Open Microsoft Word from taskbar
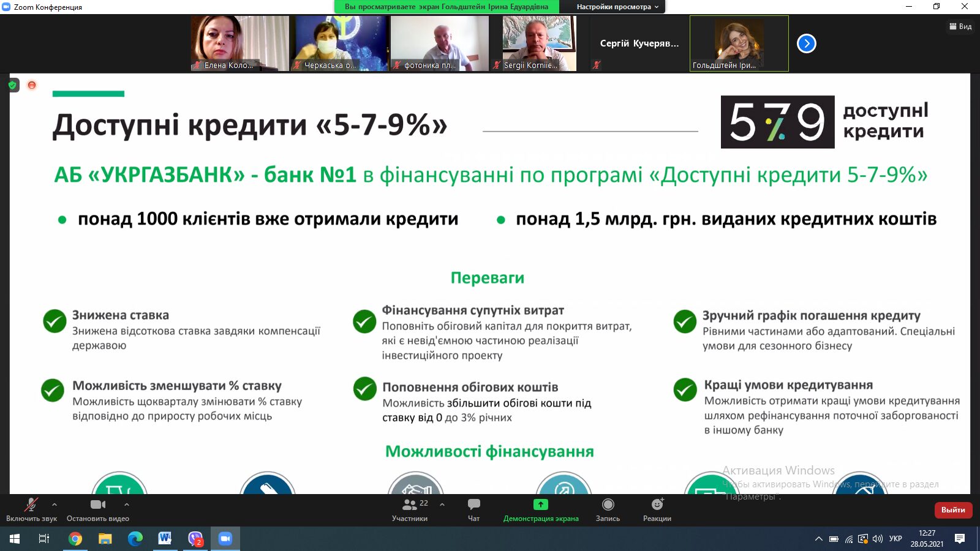The height and width of the screenshot is (551, 980). click(x=165, y=539)
